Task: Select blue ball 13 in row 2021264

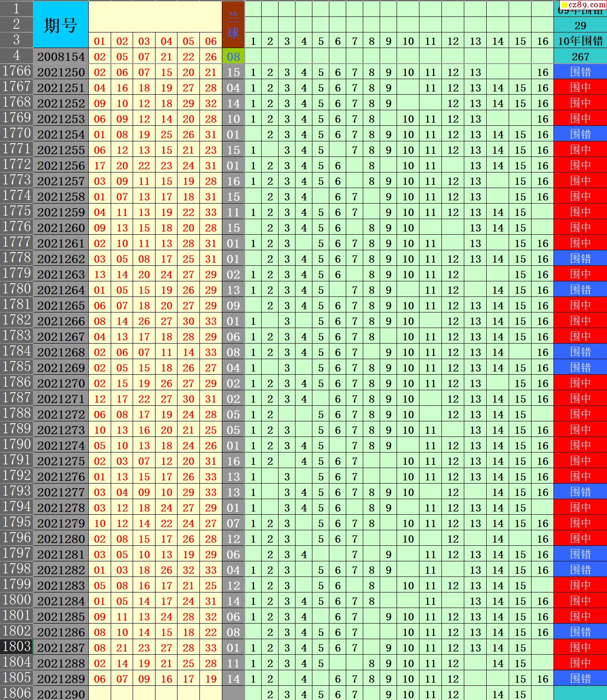Action: (x=233, y=290)
